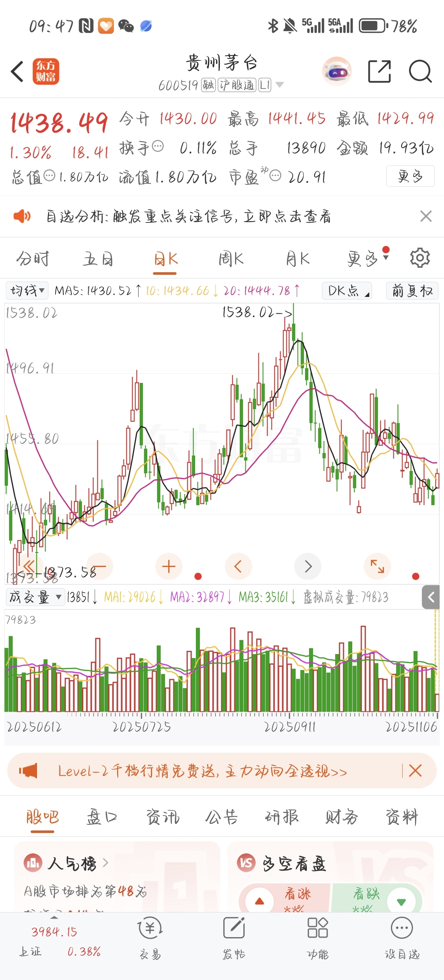The height and width of the screenshot is (980, 444).
Task: Tap the share icon in the header
Action: 379,72
